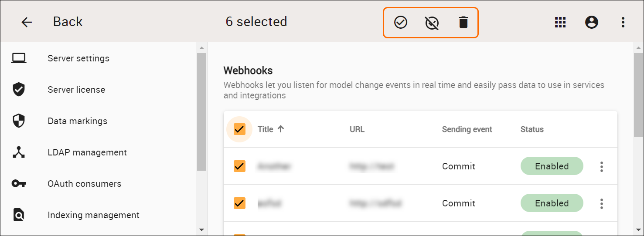Click the first row's Enabled status badge
Screen dimensions: 644x236
pyautogui.click(x=552, y=166)
